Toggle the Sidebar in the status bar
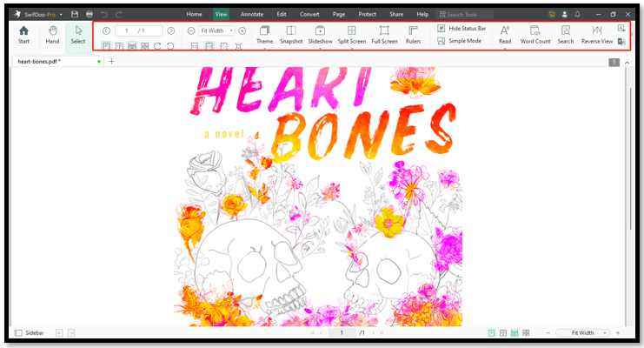Image resolution: width=644 pixels, height=348 pixels. (30, 333)
